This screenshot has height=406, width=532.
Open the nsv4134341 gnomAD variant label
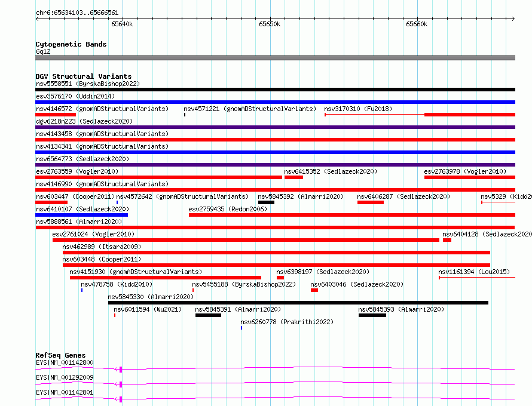(x=102, y=146)
